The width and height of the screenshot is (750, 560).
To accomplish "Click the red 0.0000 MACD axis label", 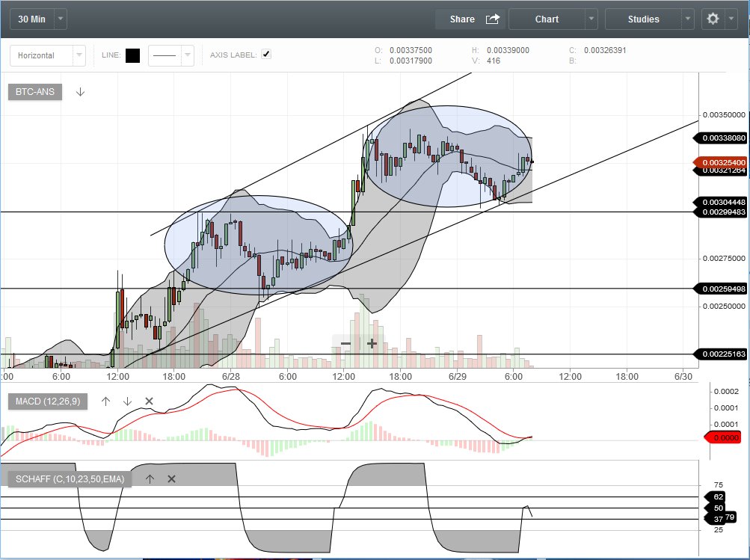I will (x=723, y=437).
